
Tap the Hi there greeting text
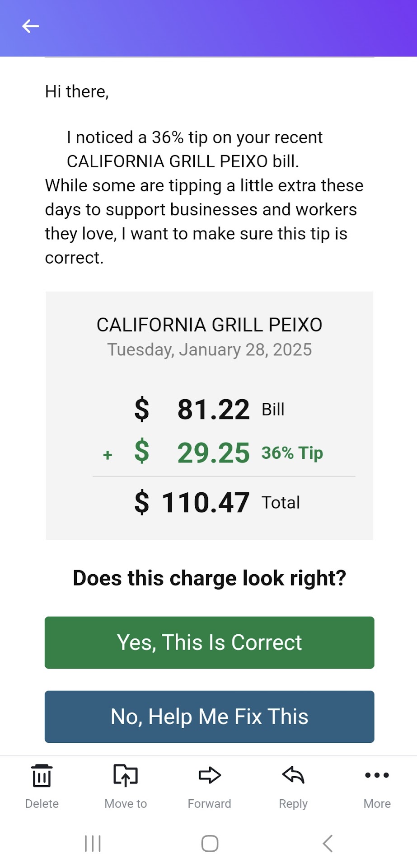77,92
